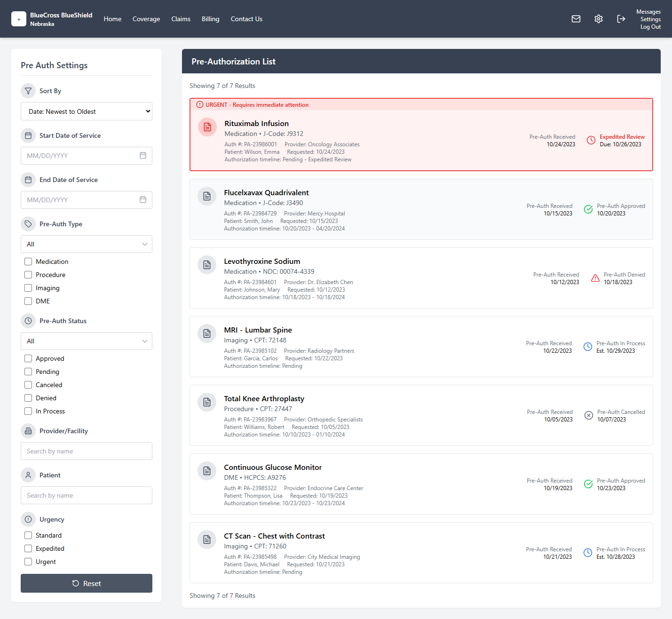672x619 pixels.
Task: Open the Sort By dropdown
Action: [87, 111]
